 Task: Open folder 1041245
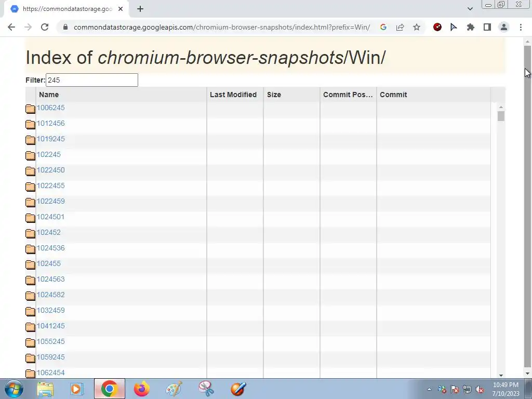pos(50,326)
